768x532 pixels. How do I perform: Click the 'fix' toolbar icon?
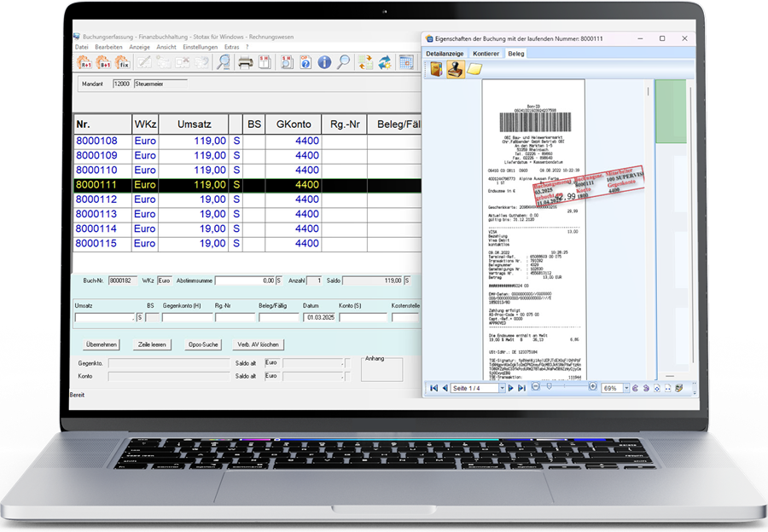tap(122, 62)
